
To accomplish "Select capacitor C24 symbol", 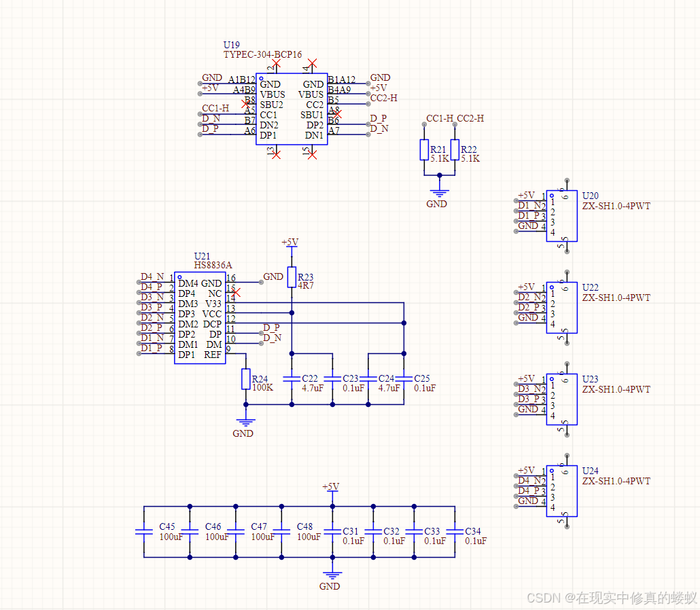I will coord(368,378).
